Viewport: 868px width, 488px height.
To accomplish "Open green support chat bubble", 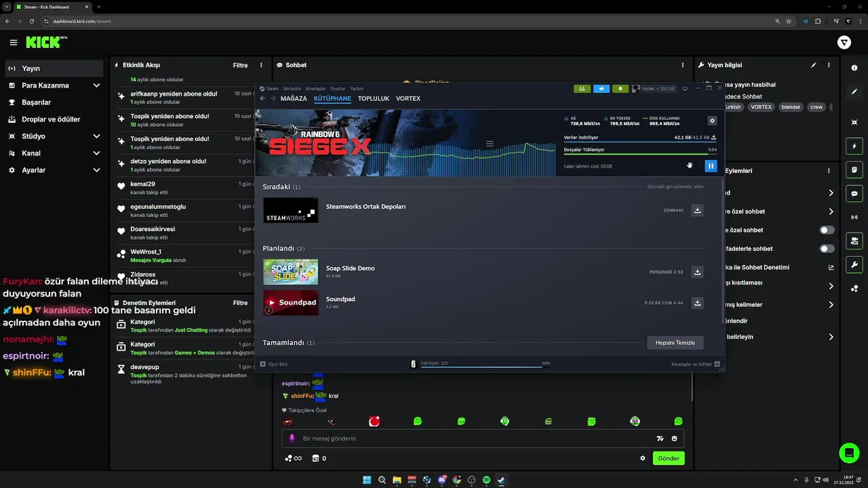I will [848, 452].
